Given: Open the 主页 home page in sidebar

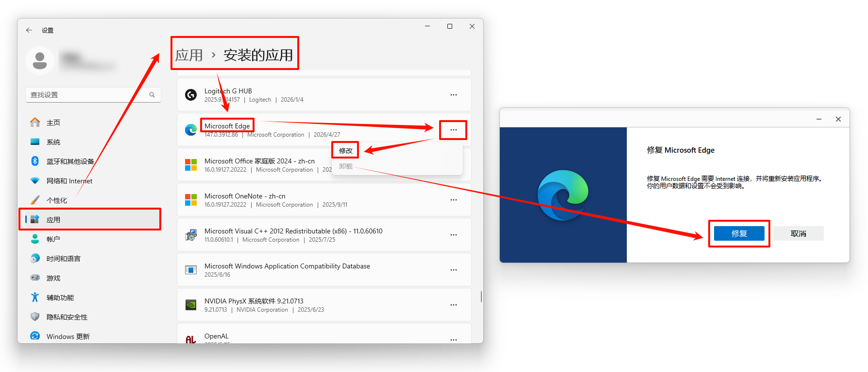Looking at the screenshot, I should click(x=53, y=123).
